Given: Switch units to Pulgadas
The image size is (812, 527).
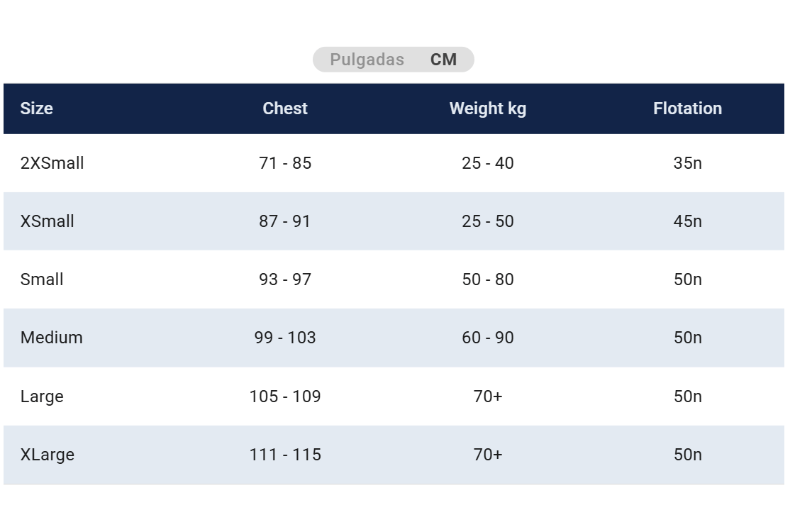Looking at the screenshot, I should [x=367, y=60].
